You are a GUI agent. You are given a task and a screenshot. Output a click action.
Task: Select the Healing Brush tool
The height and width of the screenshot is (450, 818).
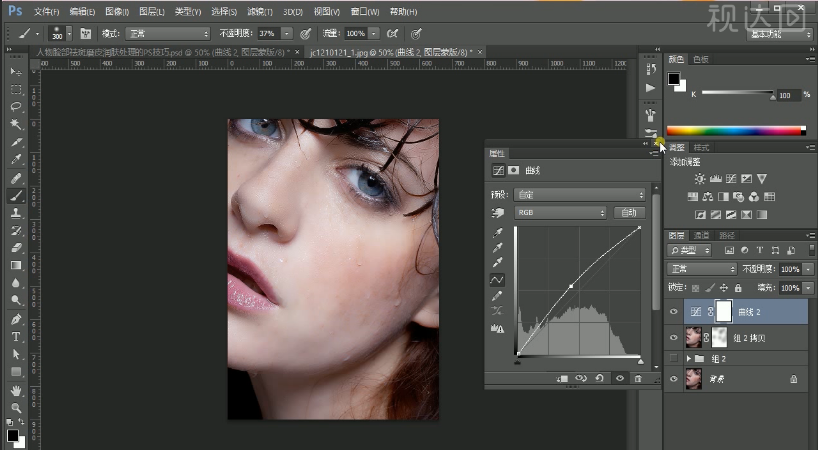(16, 178)
